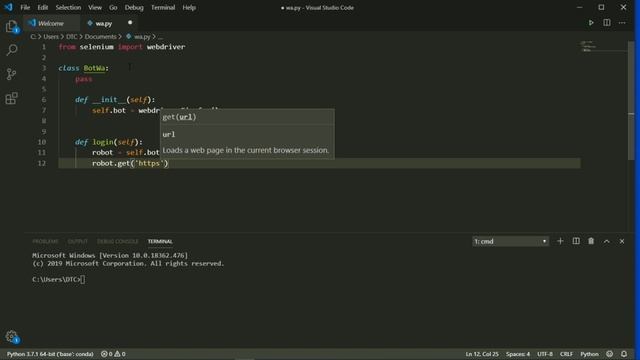
Task: Click the terminal prompt C:\Users\DTC>
Action: coord(56,280)
